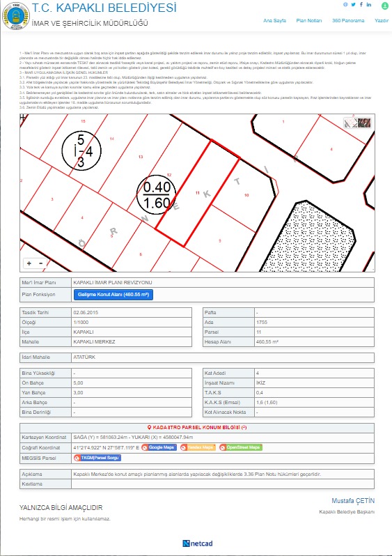392x556 pixels.
Task: Open Plan Notları menu item
Action: tap(309, 21)
